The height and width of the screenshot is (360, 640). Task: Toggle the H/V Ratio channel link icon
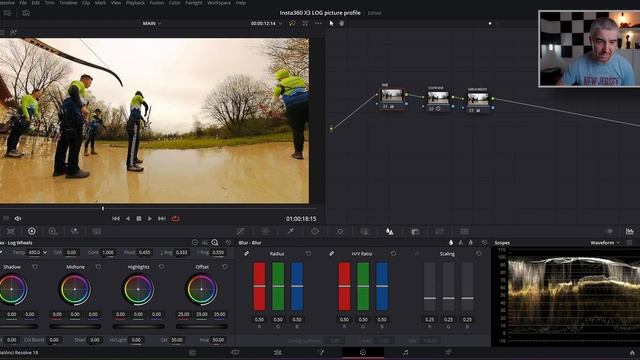pos(331,253)
